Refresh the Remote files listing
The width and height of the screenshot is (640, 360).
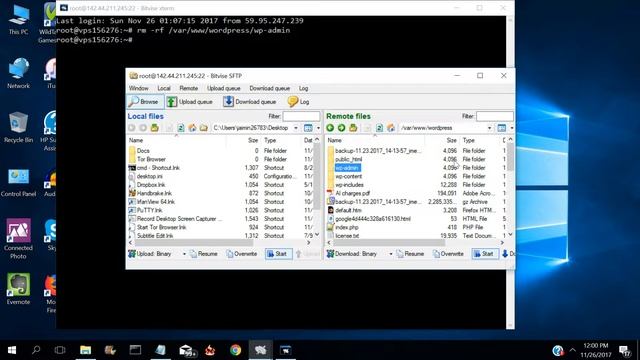point(379,128)
